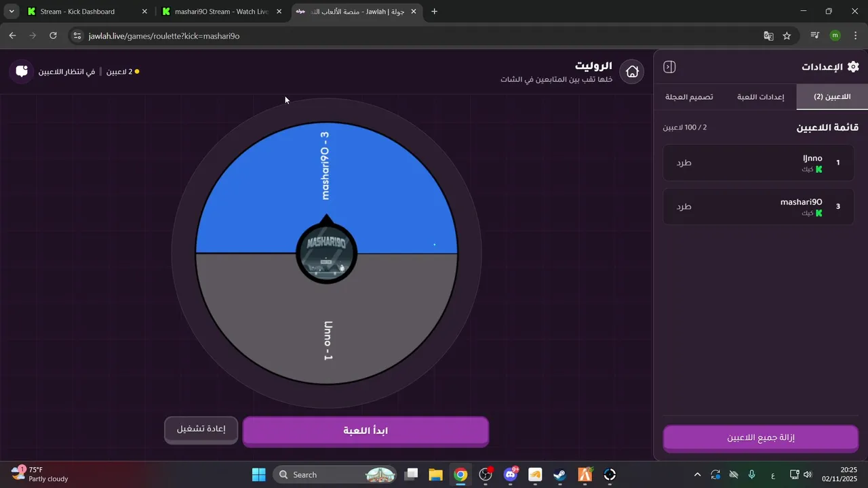868x488 pixels.
Task: Click the 2 / 100 لاعبين counter
Action: point(685,127)
